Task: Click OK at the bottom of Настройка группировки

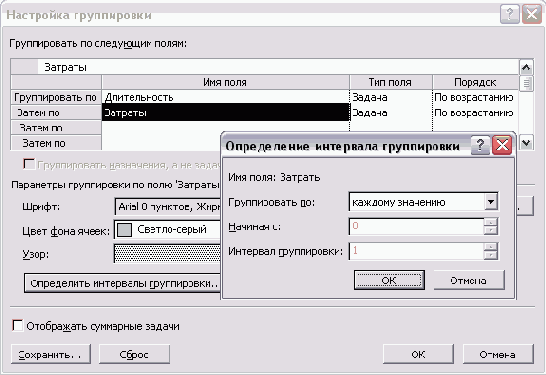Action: 418,354
